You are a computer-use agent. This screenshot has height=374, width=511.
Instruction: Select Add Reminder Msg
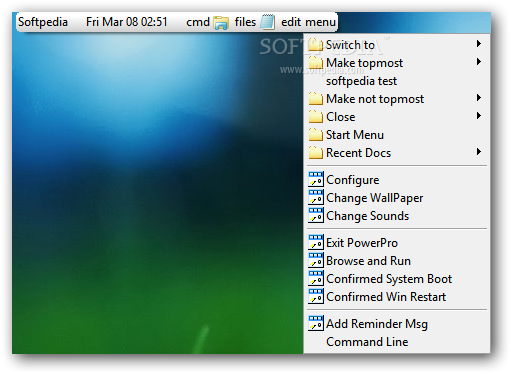tap(397, 324)
